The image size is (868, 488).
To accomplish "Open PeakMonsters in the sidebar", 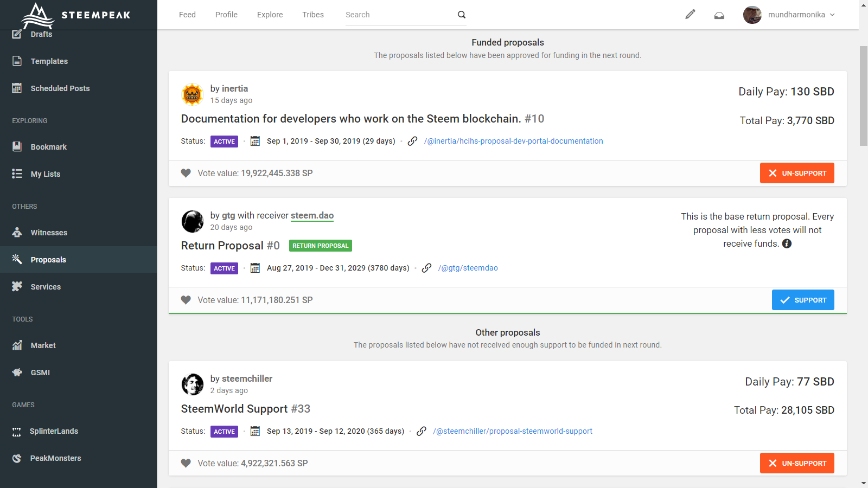I will [55, 458].
